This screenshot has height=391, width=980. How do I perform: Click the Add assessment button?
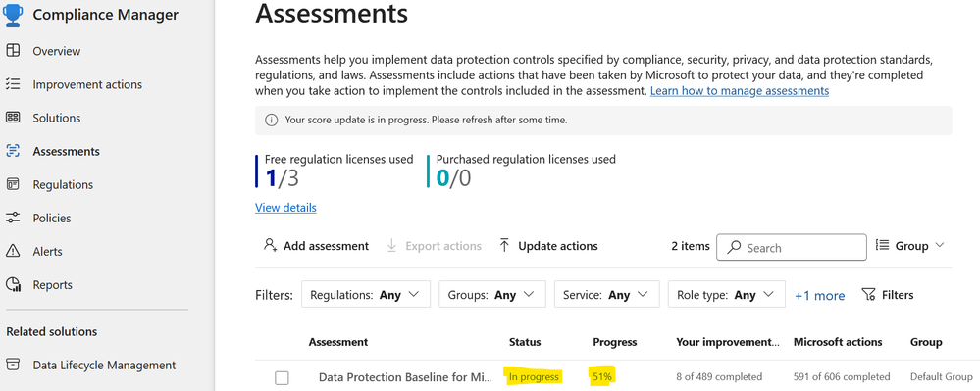316,246
